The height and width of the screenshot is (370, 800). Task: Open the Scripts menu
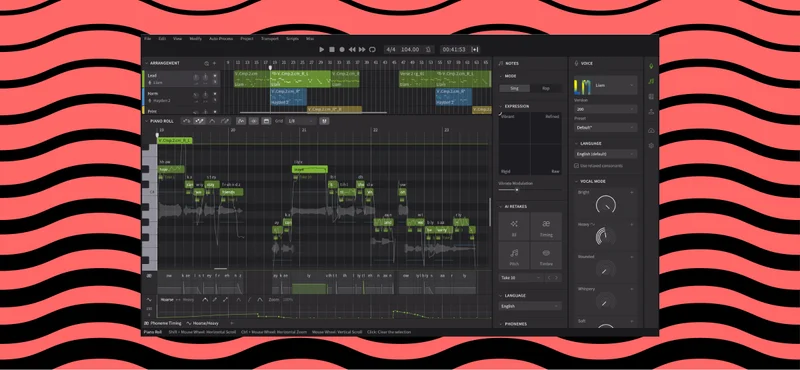click(292, 39)
